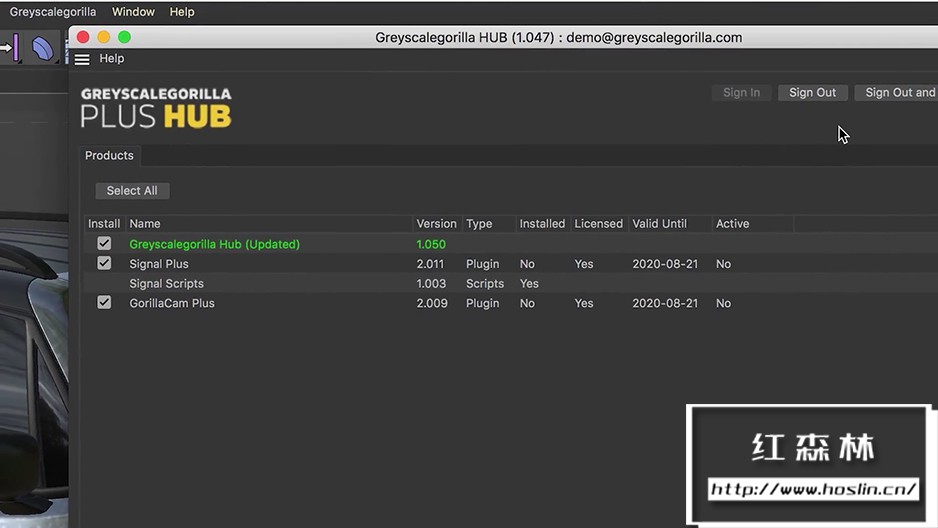Viewport: 938px width, 528px height.
Task: Sort by the Licensed column header
Action: pos(598,224)
